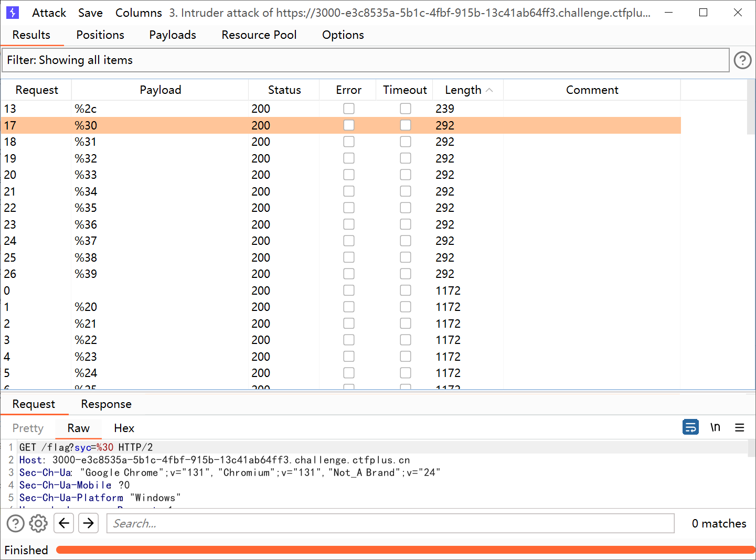Go to the previous search match arrow
Image resolution: width=756 pixels, height=560 pixels.
64,523
